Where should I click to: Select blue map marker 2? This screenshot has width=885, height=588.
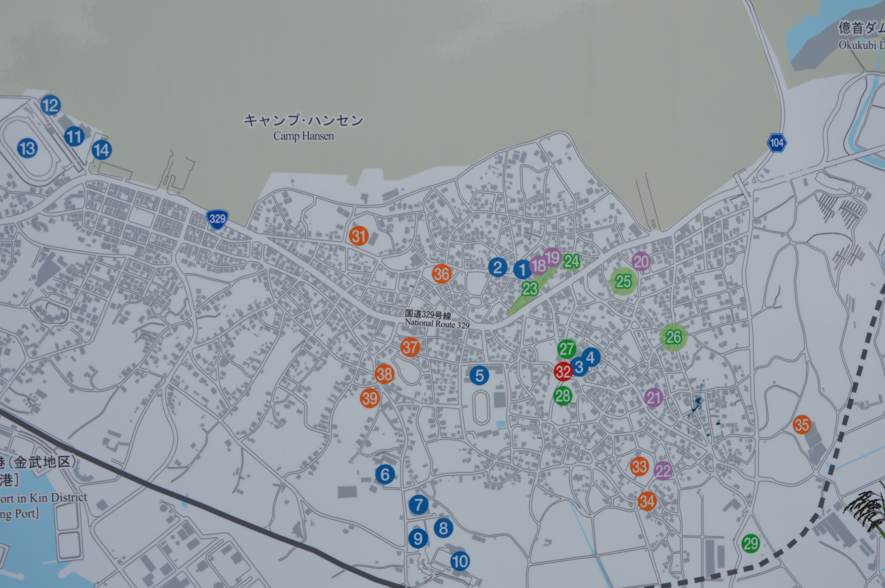(x=498, y=267)
